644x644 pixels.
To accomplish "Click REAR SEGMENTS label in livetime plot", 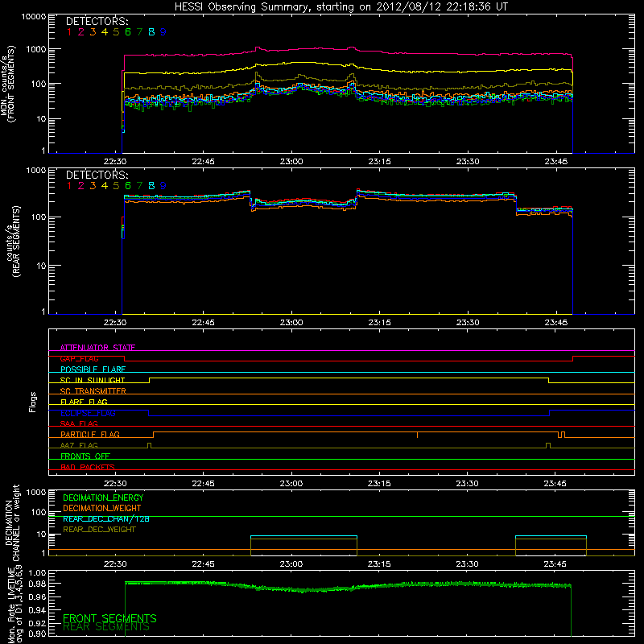I will [x=106, y=627].
